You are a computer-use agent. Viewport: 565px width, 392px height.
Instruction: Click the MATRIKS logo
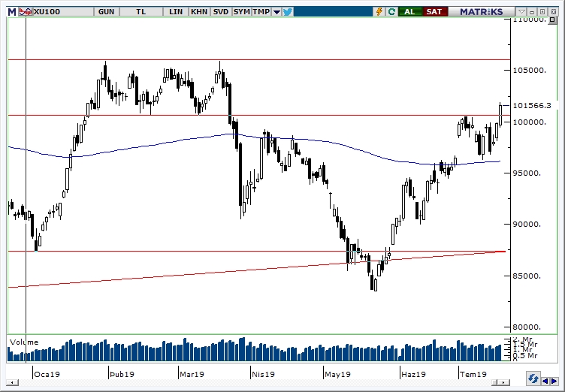(x=482, y=11)
